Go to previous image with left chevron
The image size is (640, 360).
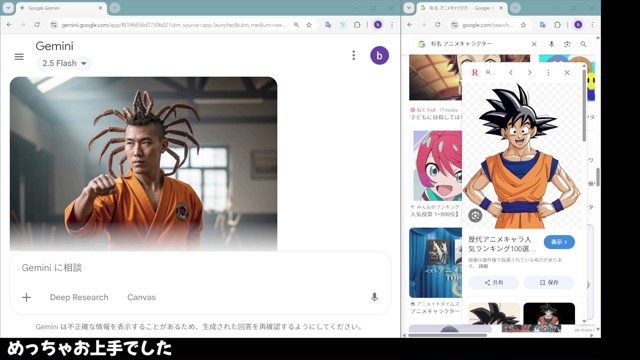coord(511,73)
